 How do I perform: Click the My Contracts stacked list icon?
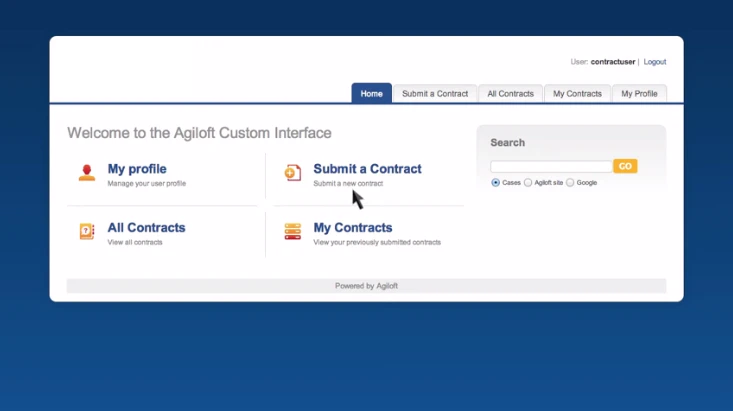point(293,231)
